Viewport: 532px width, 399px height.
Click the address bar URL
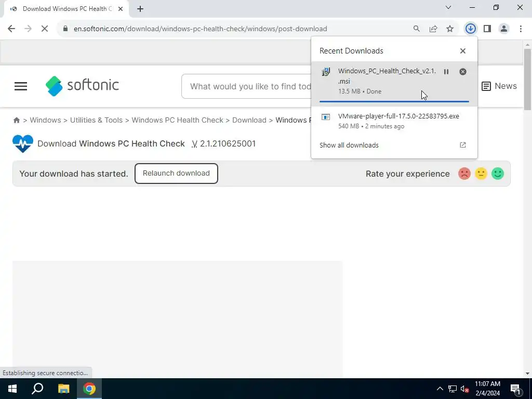[x=200, y=29]
